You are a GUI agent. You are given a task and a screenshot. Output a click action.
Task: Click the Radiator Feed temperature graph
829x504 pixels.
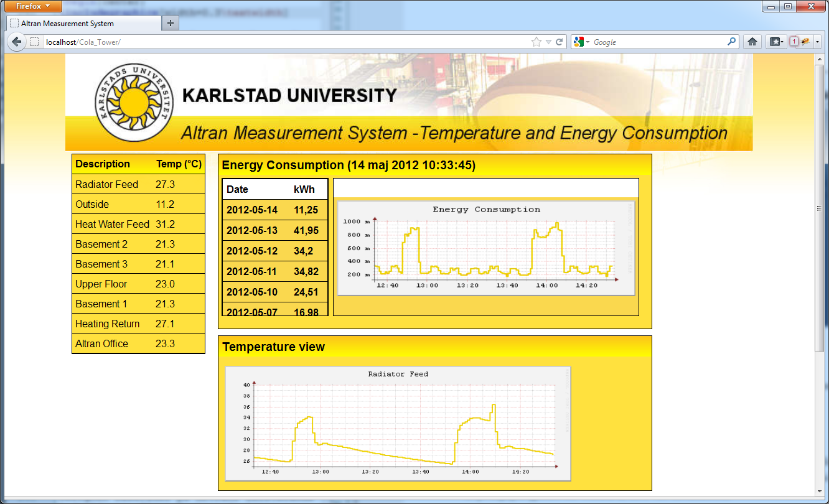[x=398, y=424]
